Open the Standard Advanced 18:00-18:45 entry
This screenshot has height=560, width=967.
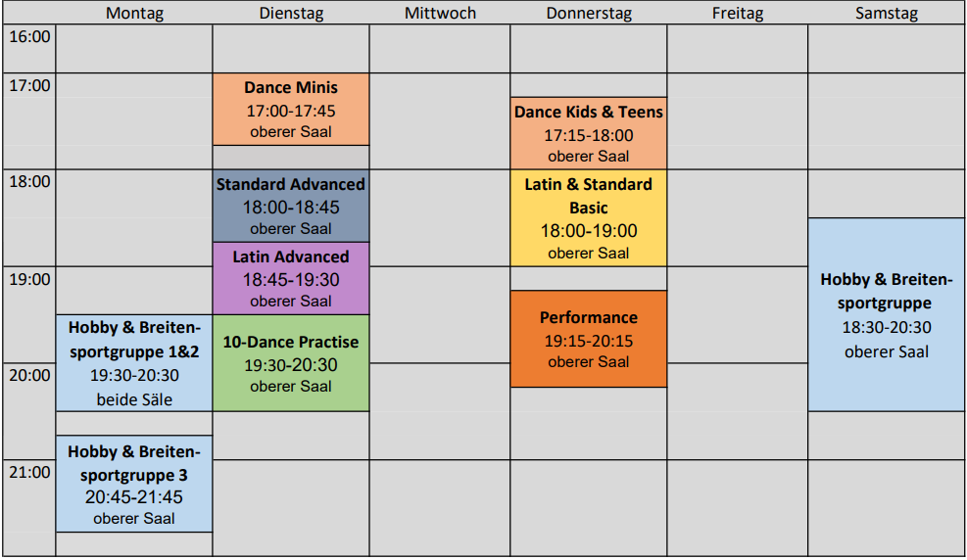pos(291,206)
